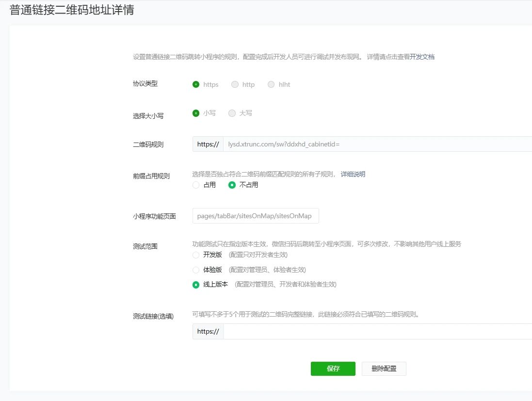Select 线上版本 test scope
The image size is (532, 401).
[196, 285]
